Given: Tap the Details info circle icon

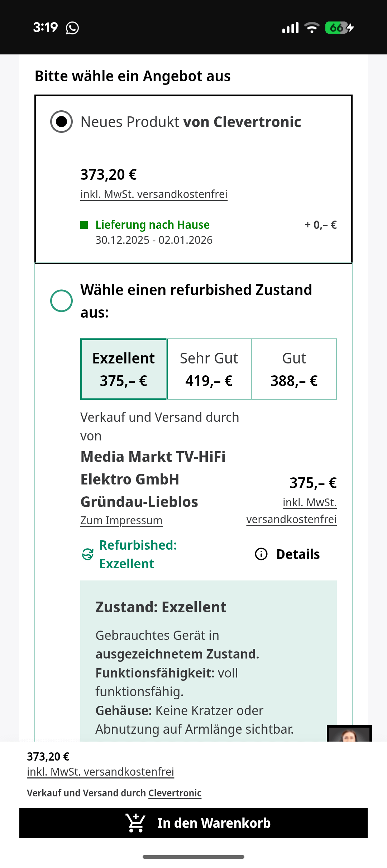Looking at the screenshot, I should click(x=261, y=554).
